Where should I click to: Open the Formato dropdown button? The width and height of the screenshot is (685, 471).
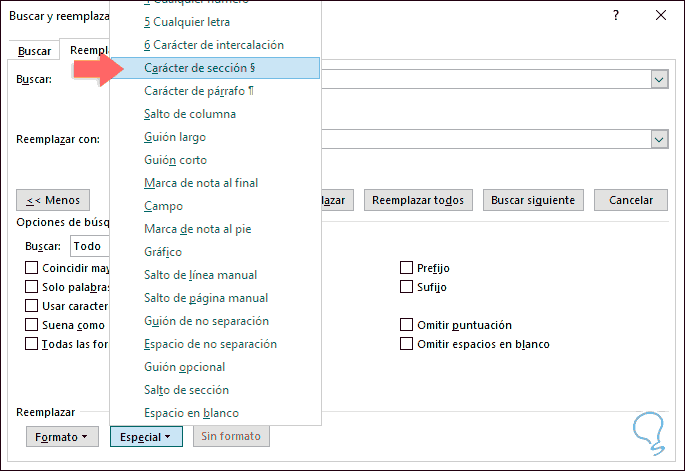pyautogui.click(x=62, y=436)
